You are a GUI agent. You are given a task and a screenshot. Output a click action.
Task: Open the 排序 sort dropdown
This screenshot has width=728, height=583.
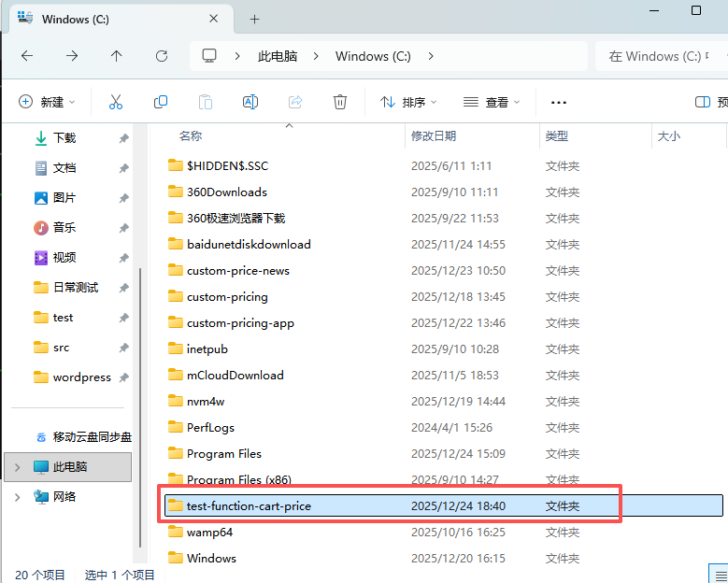[x=408, y=102]
